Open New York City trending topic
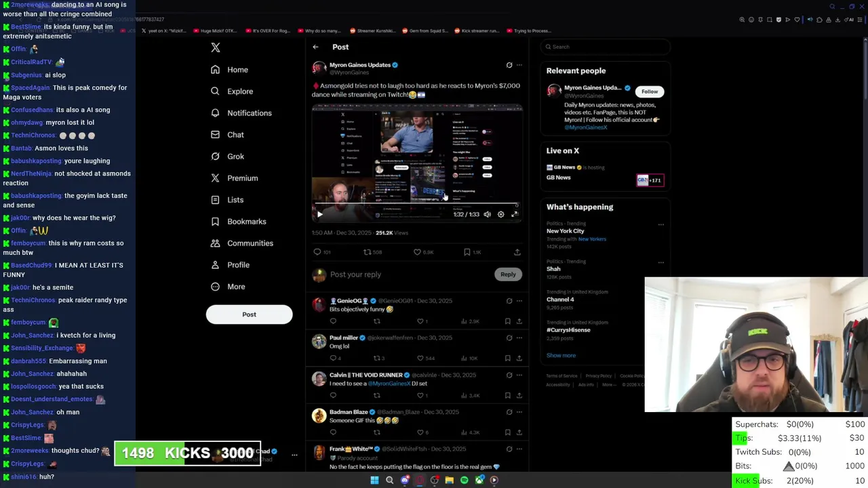This screenshot has width=868, height=488. [566, 231]
